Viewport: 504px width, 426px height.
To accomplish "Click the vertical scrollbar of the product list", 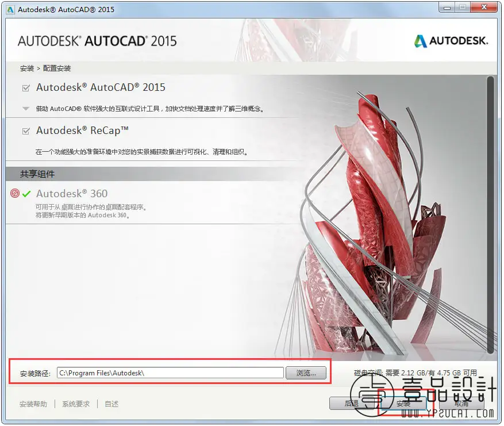I will pos(490,215).
